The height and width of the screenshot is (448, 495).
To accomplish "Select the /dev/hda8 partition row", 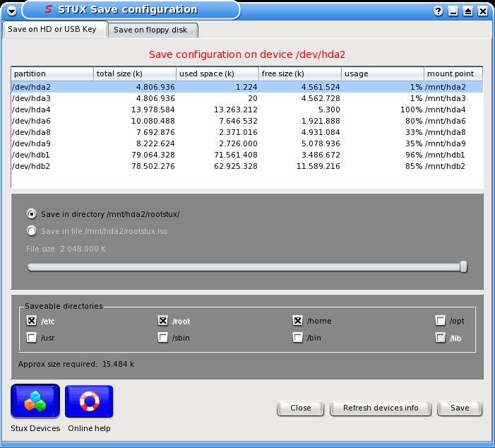I will coord(247,132).
